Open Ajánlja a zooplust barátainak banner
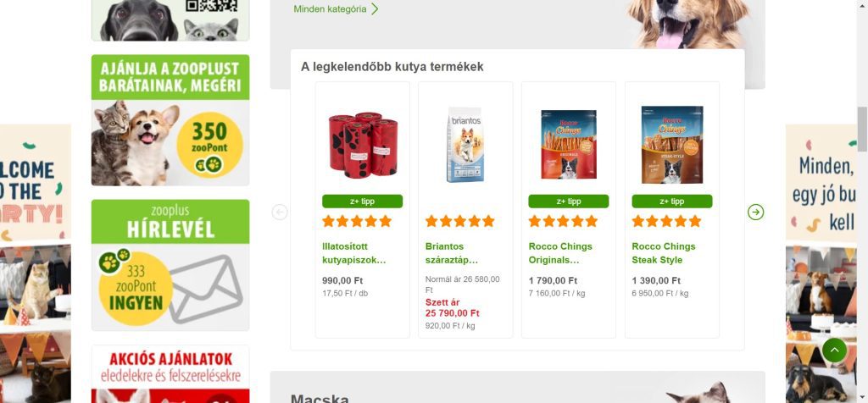868x403 pixels. pos(170,120)
